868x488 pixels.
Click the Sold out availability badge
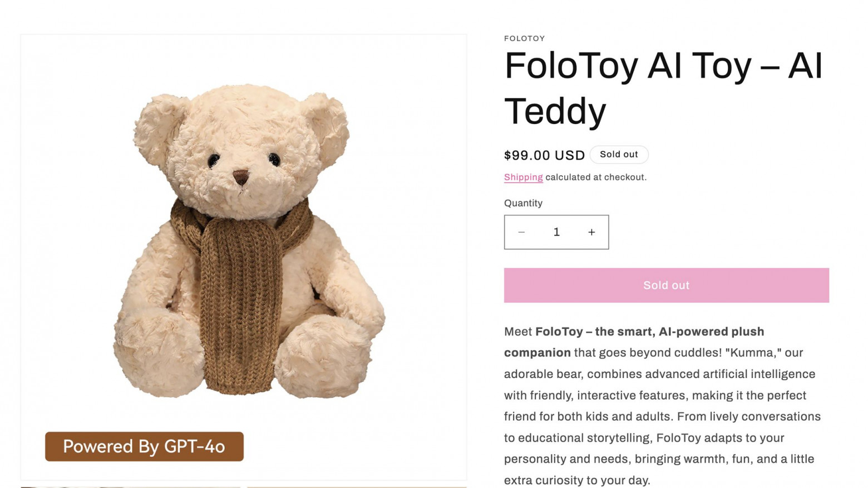pos(619,154)
